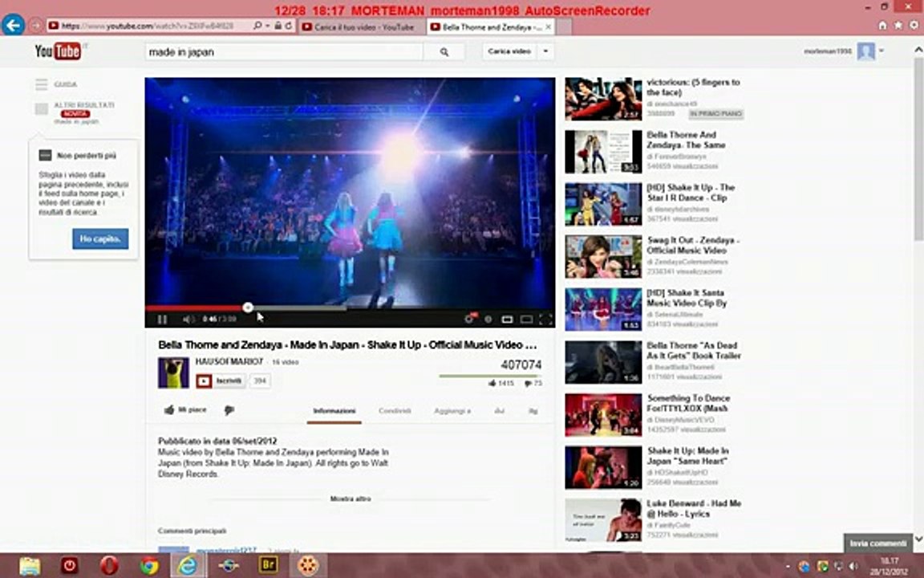Open 'victorious: (5 fingers to the face)' thumbnail
Viewport: 924px width, 578px height.
(603, 99)
